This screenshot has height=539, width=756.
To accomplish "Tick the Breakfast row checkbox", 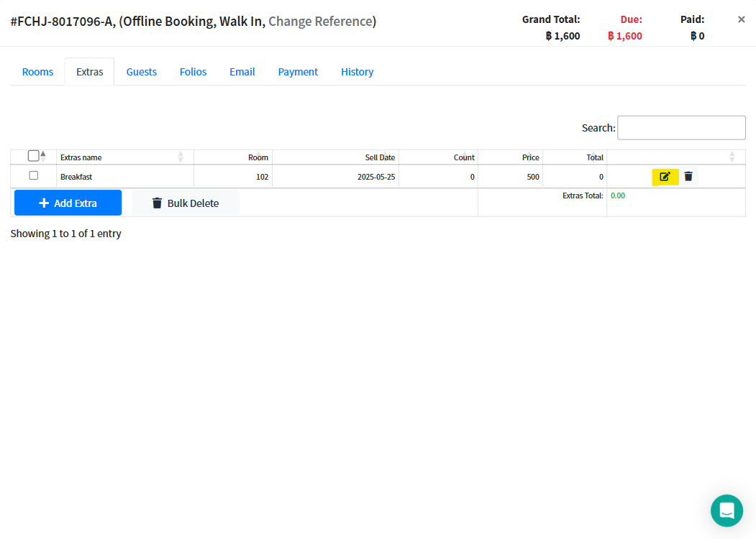I will tap(33, 175).
